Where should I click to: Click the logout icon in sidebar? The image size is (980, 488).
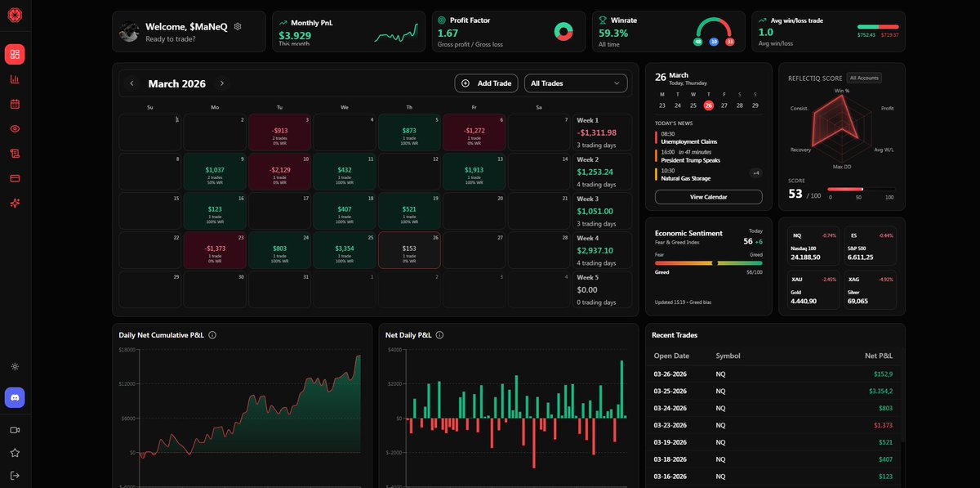click(15, 475)
